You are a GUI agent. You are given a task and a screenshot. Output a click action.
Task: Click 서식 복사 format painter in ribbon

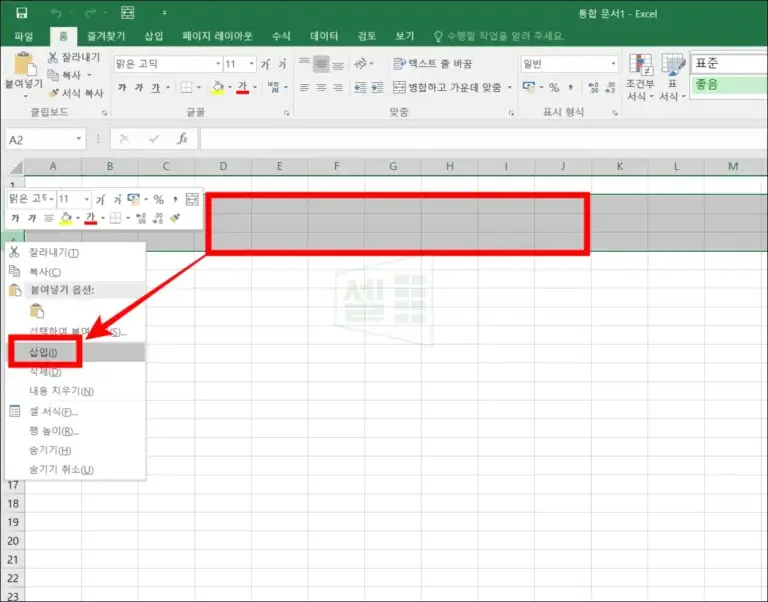(x=76, y=93)
